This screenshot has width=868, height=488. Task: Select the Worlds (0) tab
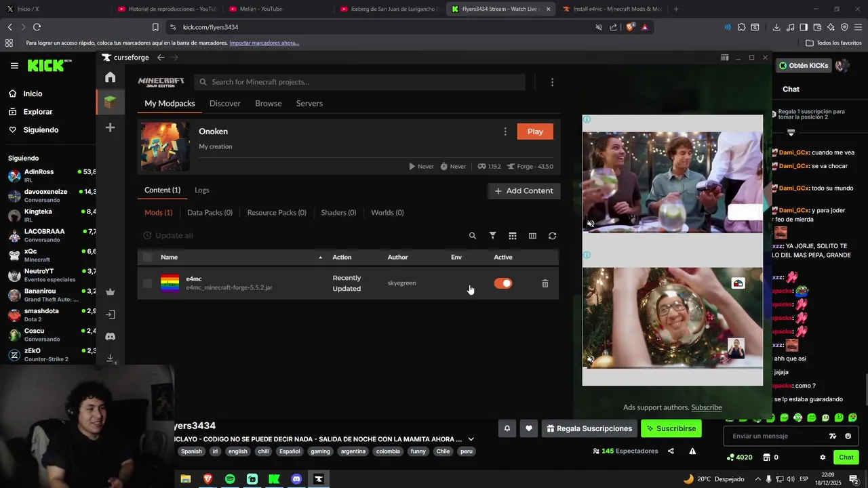pyautogui.click(x=387, y=213)
